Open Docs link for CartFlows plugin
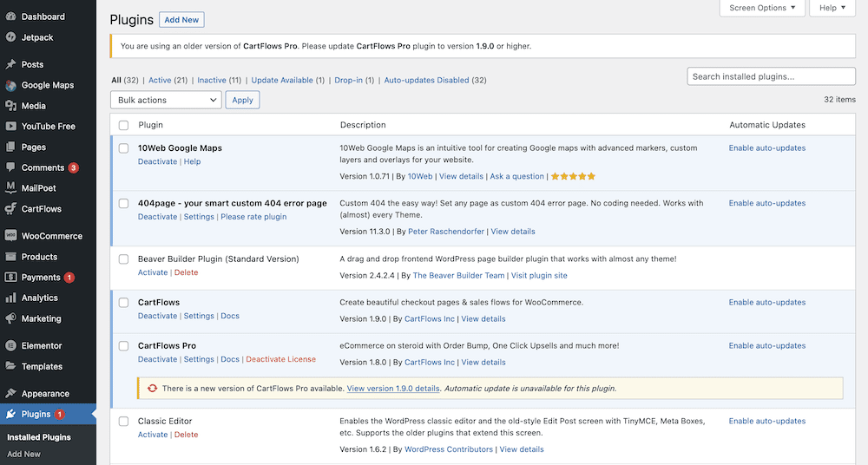The width and height of the screenshot is (868, 465). click(230, 316)
